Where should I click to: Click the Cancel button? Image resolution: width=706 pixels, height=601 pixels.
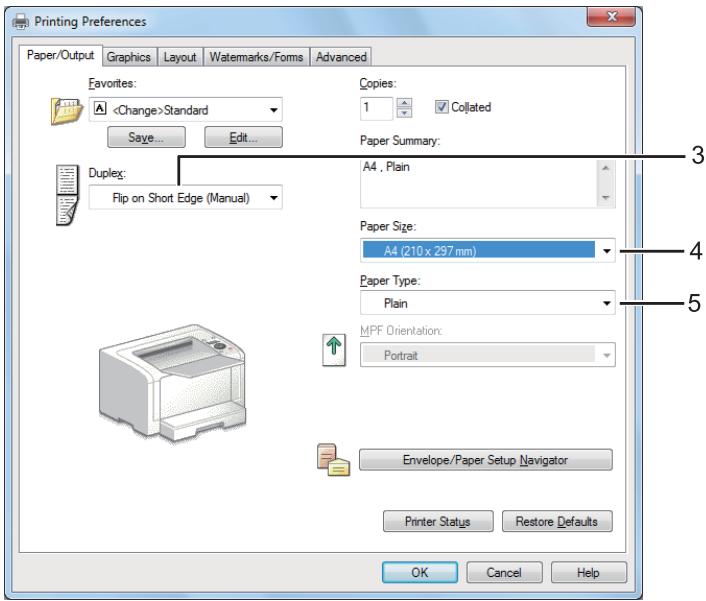click(504, 573)
